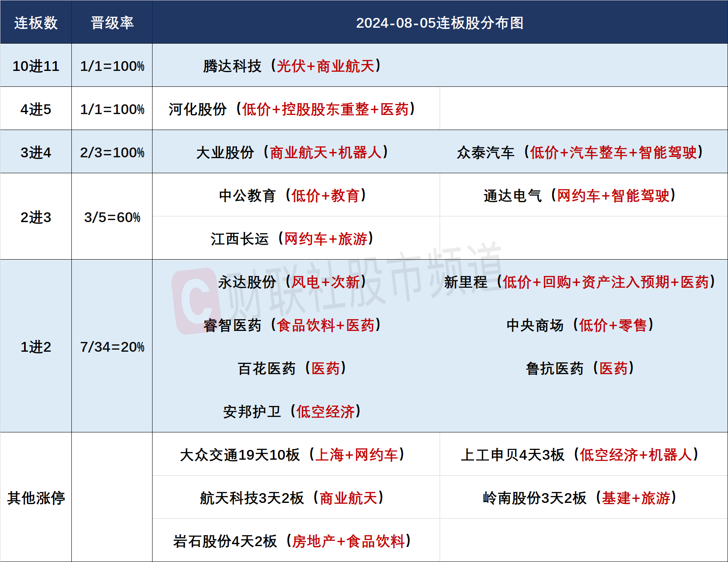The image size is (728, 562).
Task: Select 百花医药 (医药) entry
Action: pos(292,368)
